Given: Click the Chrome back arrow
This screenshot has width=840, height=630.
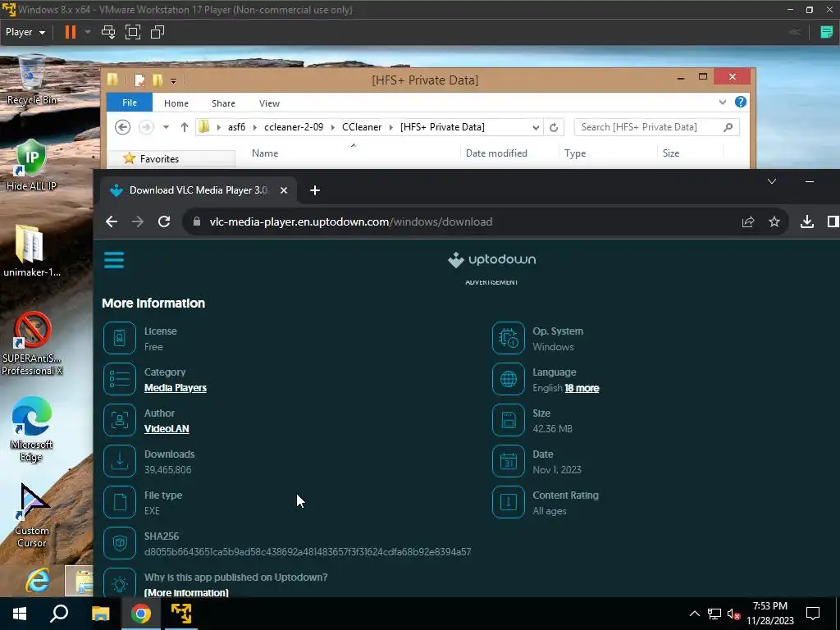Looking at the screenshot, I should [112, 221].
